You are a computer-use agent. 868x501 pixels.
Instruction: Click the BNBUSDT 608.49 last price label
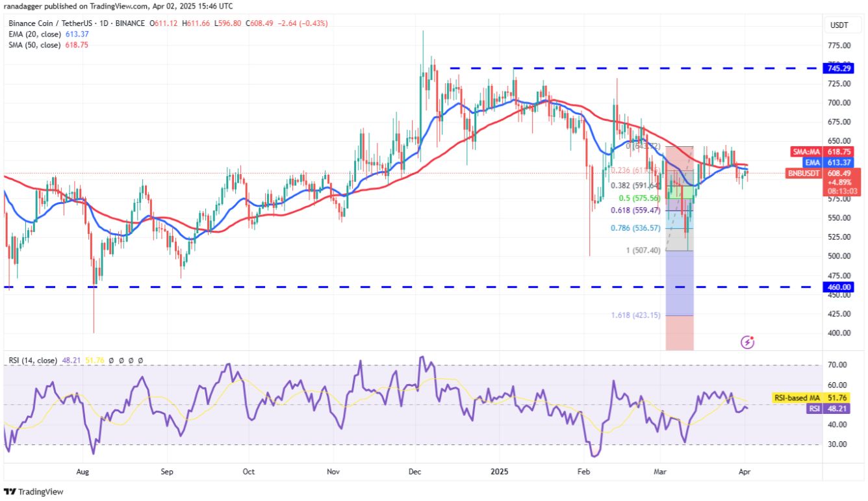pyautogui.click(x=823, y=173)
